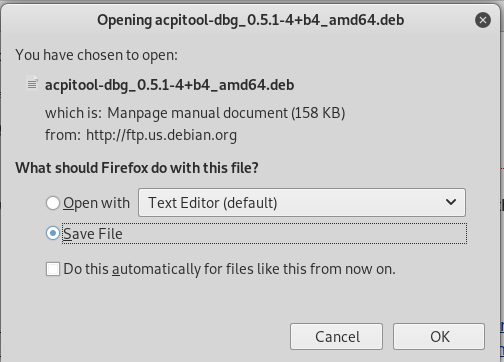This screenshot has width=504, height=362.
Task: Click the document file icon beside the filename
Action: (32, 84)
